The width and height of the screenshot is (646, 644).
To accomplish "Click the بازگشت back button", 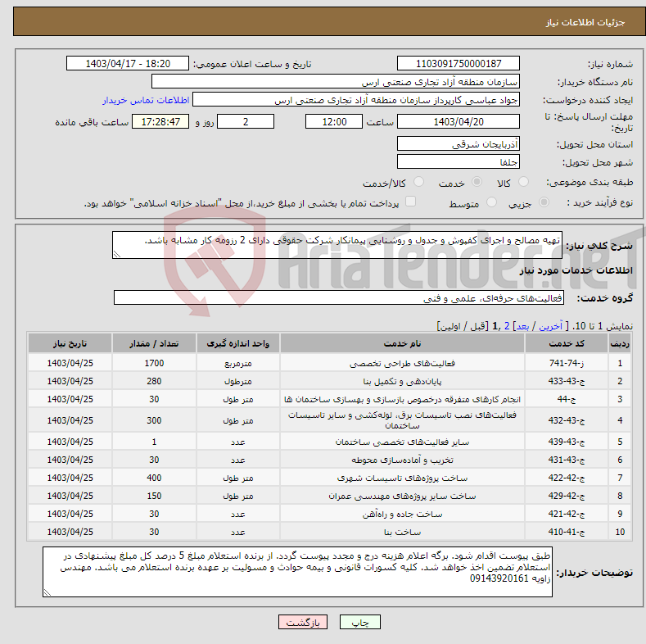I will 303,622.
